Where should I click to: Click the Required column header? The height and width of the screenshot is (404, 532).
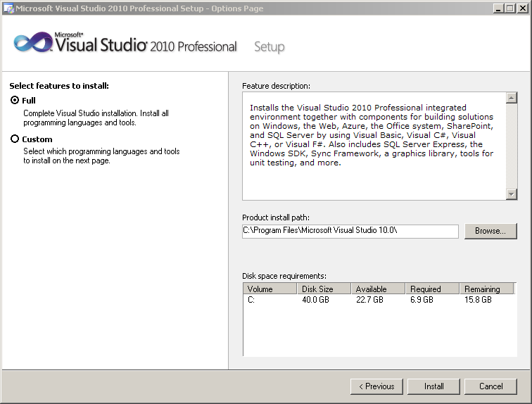(x=433, y=289)
